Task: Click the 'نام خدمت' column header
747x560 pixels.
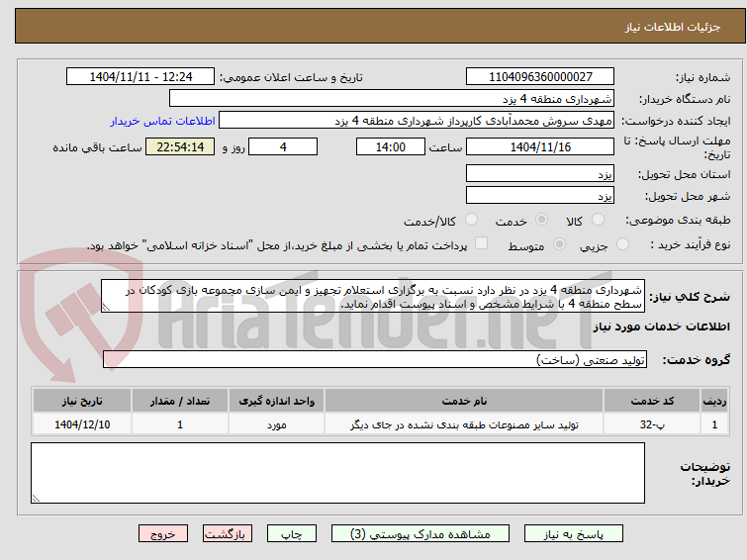Action: click(x=464, y=401)
